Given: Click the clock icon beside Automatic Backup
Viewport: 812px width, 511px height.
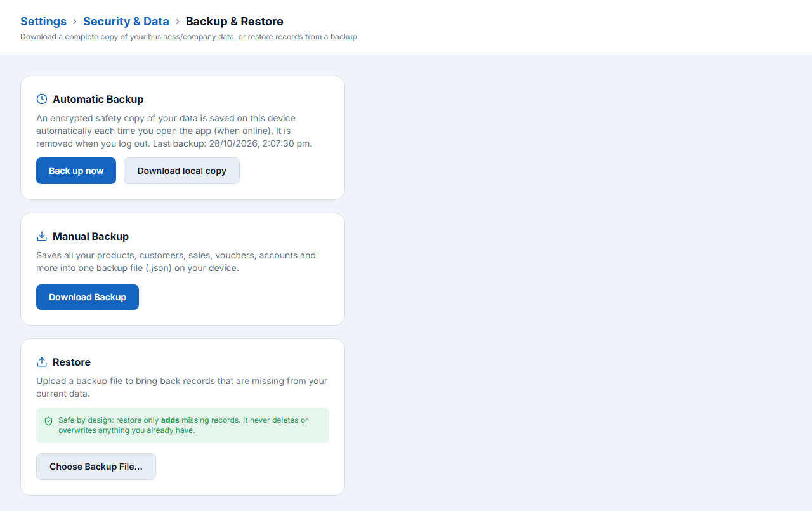Looking at the screenshot, I should pyautogui.click(x=42, y=99).
